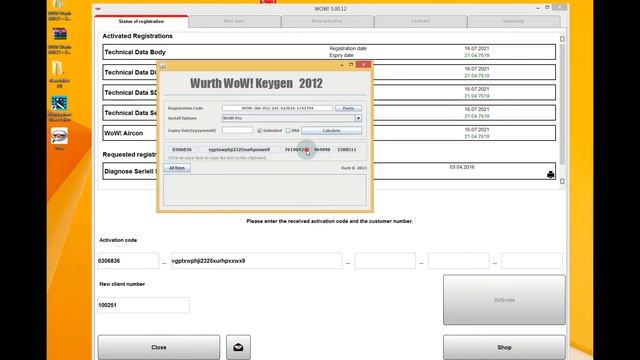Switch to the fourth tab of WOW window

coord(420,22)
